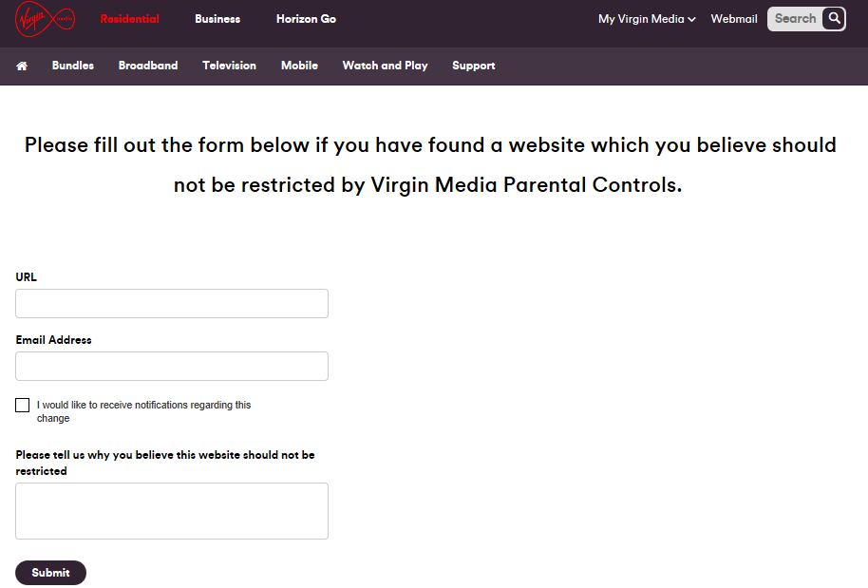Click the reason for unrestricting text area
Screen dimensions: 868x588
172,511
